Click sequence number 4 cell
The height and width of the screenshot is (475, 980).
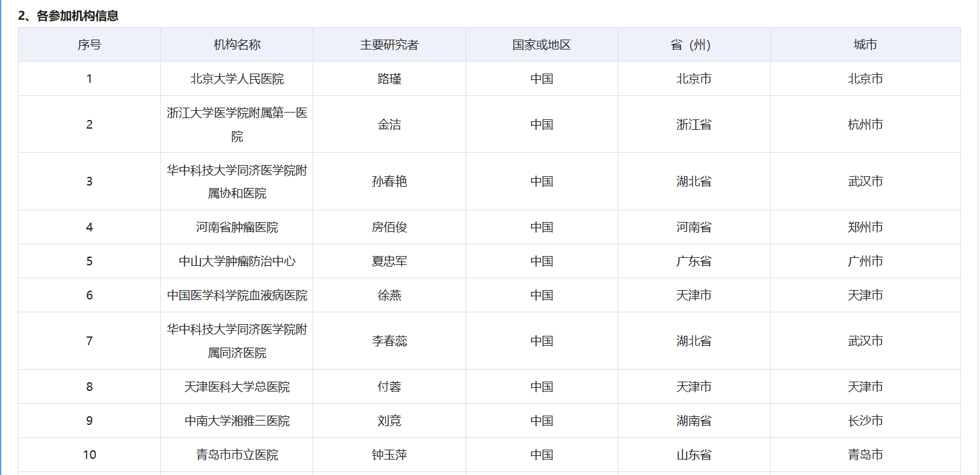click(x=89, y=227)
